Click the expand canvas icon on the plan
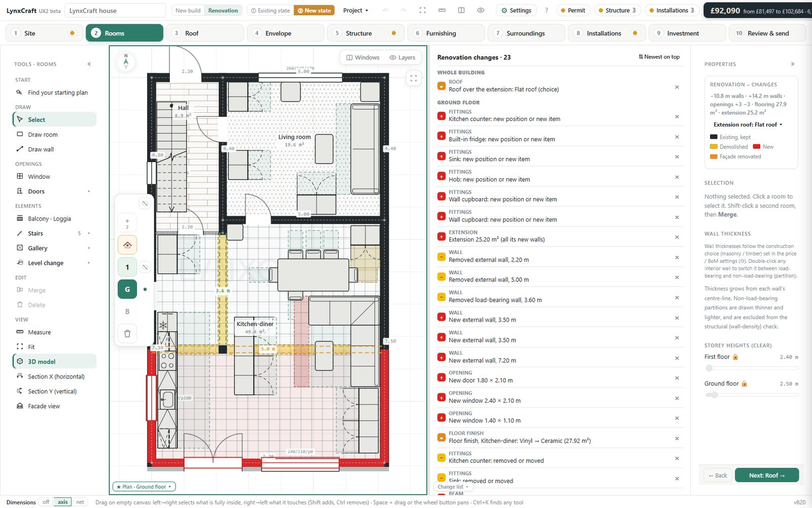This screenshot has width=812, height=508. point(414,78)
